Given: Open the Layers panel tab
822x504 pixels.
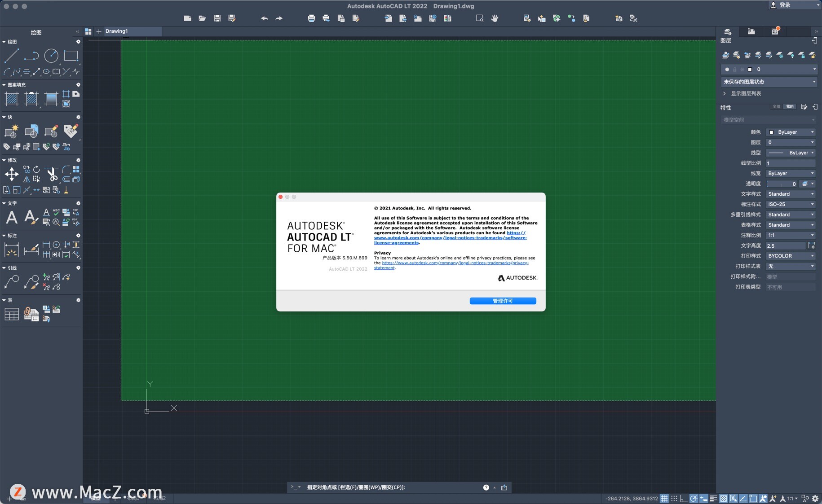Looking at the screenshot, I should point(728,31).
